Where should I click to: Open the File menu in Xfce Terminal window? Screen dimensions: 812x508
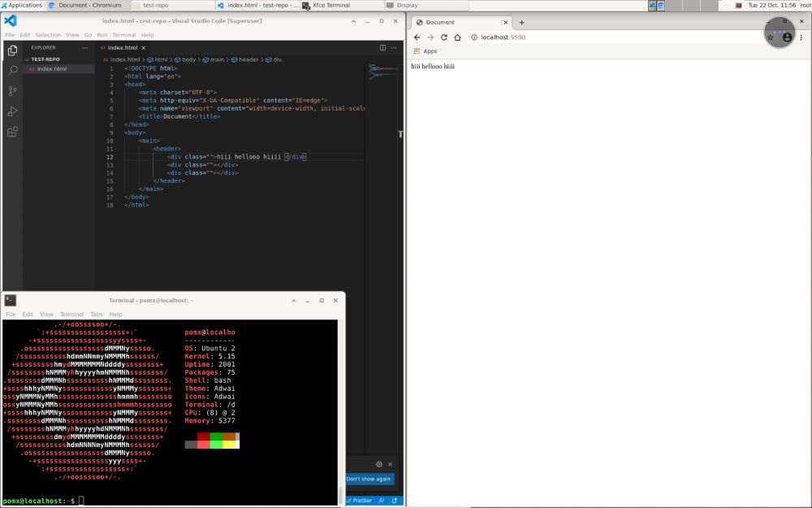(x=11, y=314)
